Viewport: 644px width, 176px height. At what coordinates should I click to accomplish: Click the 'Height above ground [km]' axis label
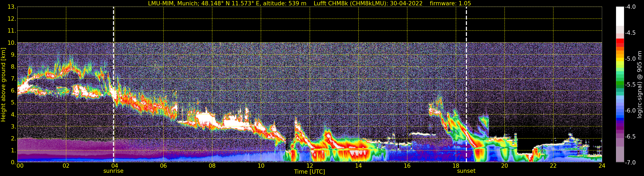point(3,85)
